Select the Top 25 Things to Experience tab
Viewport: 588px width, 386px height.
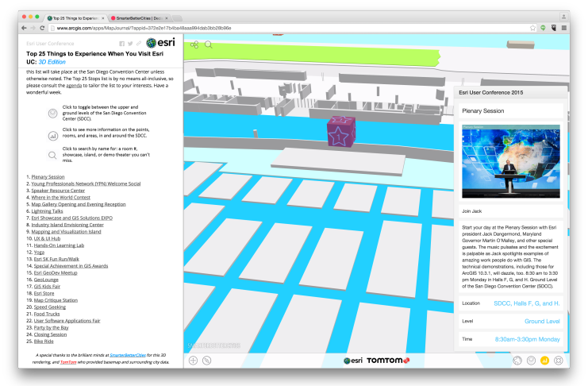pos(75,18)
